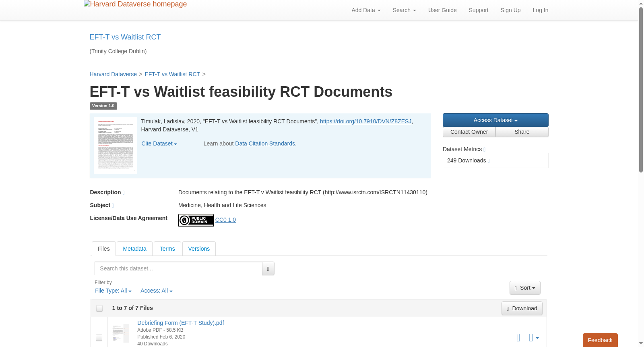Image resolution: width=644 pixels, height=347 pixels.
Task: Click the "1 to 7 of 7 Files" text
Action: [132, 308]
